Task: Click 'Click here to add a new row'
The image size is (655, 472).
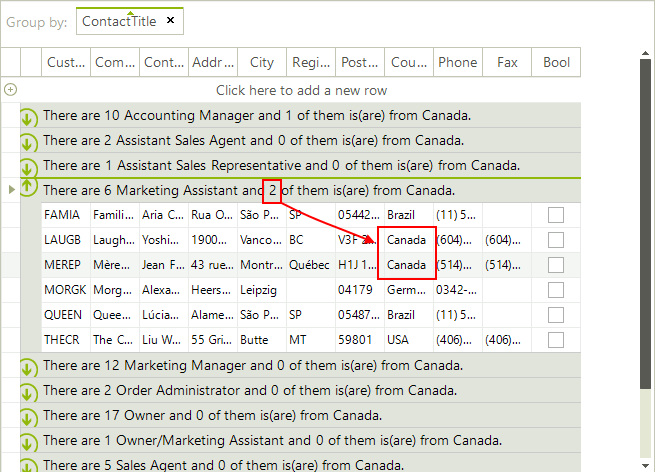Action: coord(301,90)
